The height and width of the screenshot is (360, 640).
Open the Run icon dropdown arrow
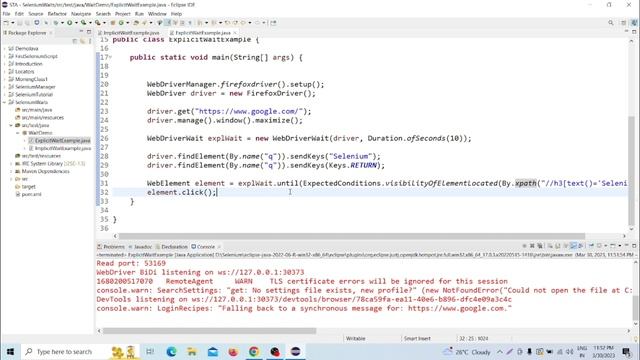coord(76,23)
